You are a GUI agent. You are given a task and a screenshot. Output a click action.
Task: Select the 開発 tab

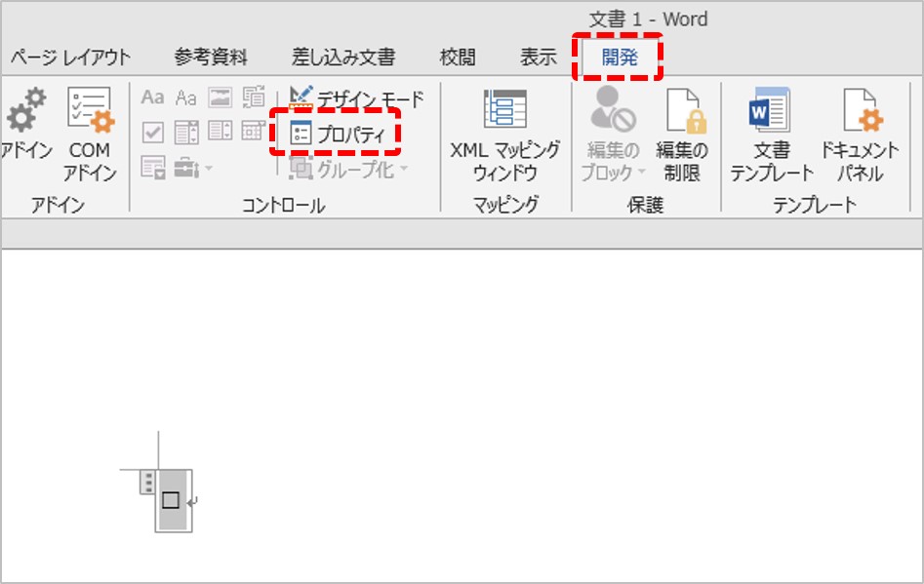[619, 58]
